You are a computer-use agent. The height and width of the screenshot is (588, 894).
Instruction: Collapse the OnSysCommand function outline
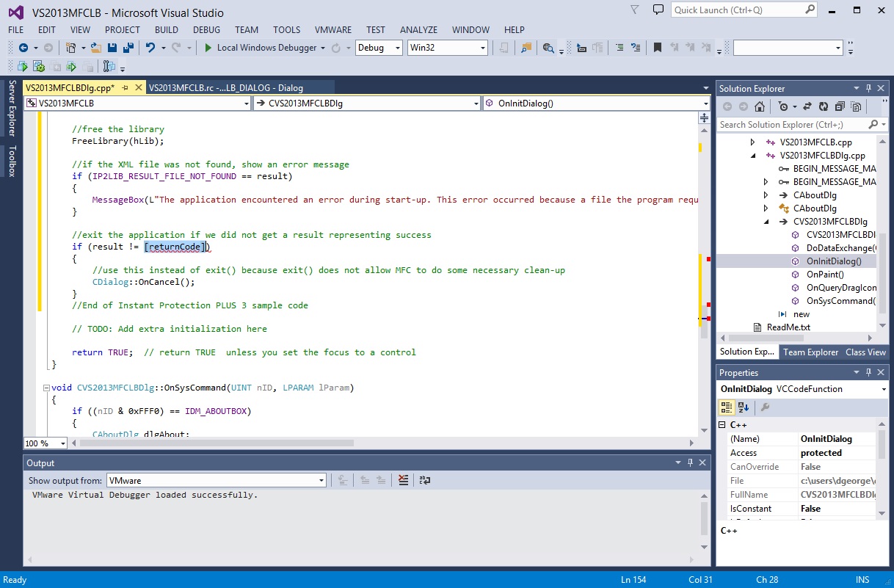pyautogui.click(x=46, y=388)
